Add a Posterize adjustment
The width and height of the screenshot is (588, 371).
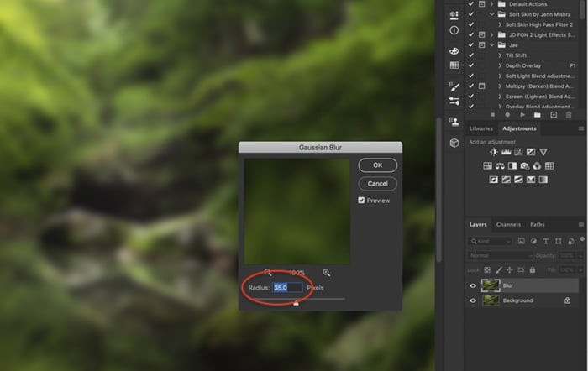pyautogui.click(x=507, y=180)
